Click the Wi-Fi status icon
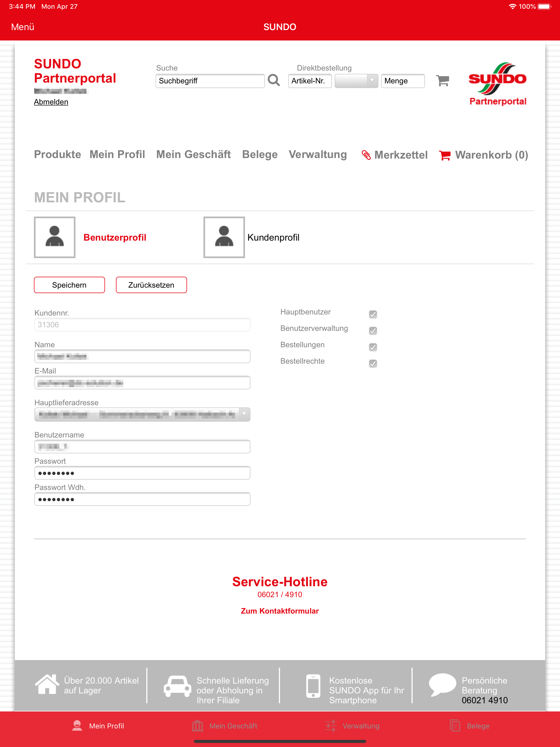This screenshot has width=560, height=747. [x=512, y=6]
